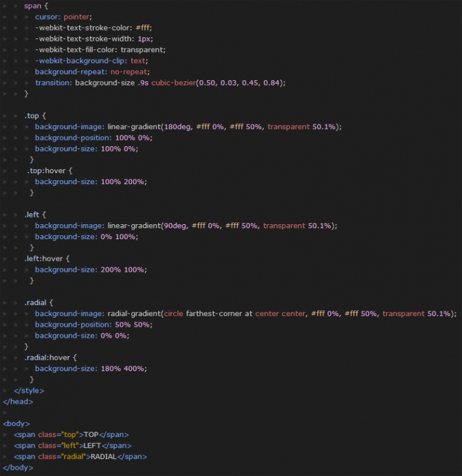Click 'background-size: 0% 0%;' line
This screenshot has width=462, height=476.
tap(82, 335)
